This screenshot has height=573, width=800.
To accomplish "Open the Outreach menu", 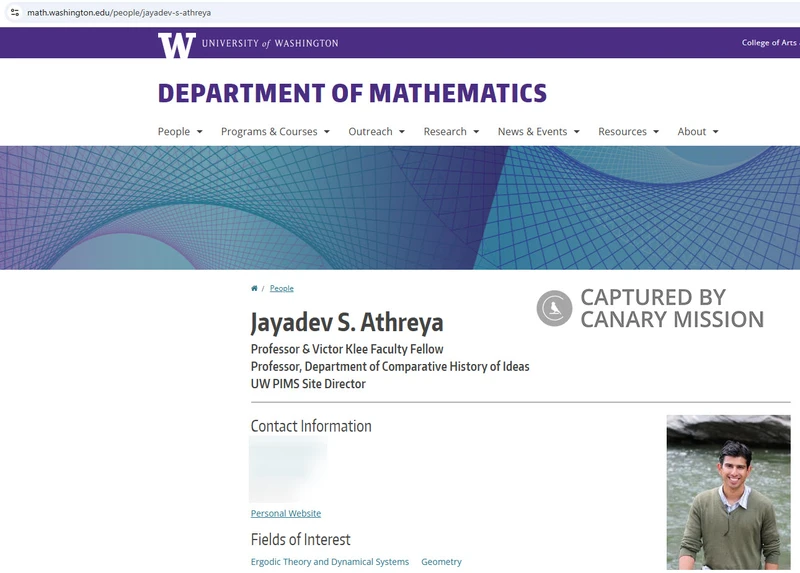I will click(370, 132).
